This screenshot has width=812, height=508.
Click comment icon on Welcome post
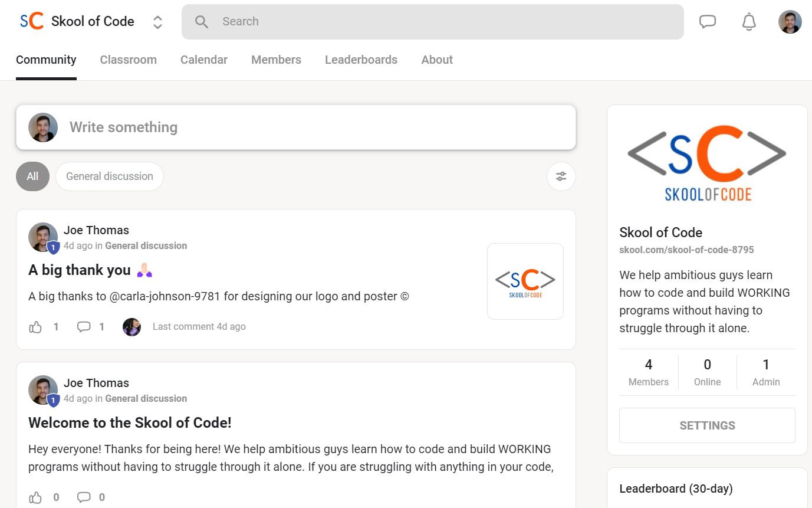(84, 497)
